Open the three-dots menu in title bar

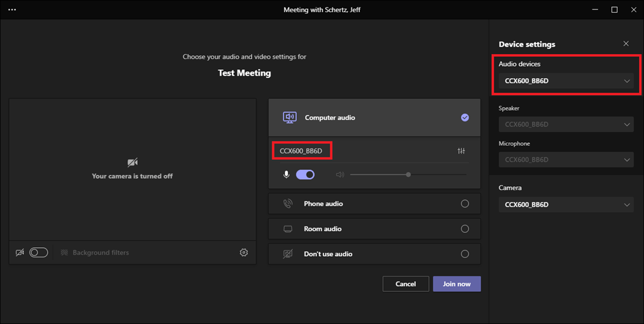tap(12, 9)
